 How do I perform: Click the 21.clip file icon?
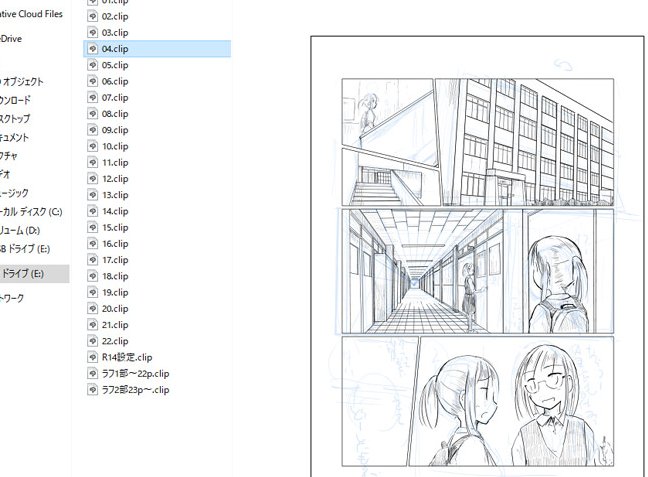click(x=93, y=324)
